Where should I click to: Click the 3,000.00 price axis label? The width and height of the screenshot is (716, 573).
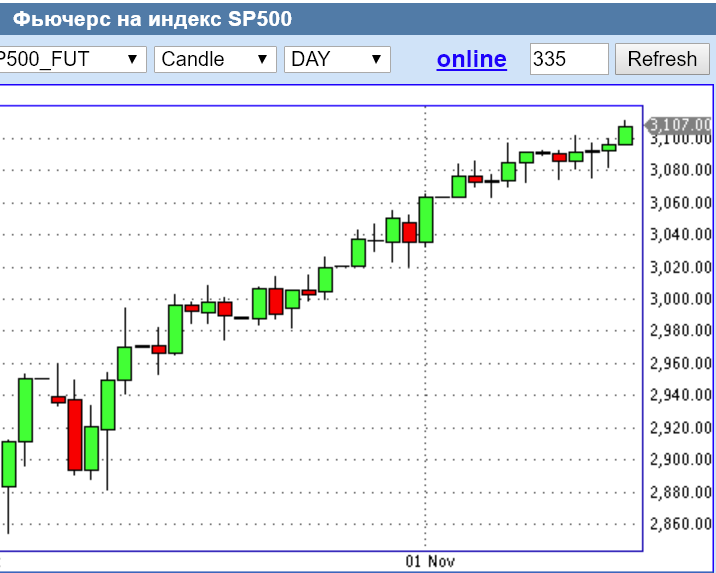coord(681,299)
